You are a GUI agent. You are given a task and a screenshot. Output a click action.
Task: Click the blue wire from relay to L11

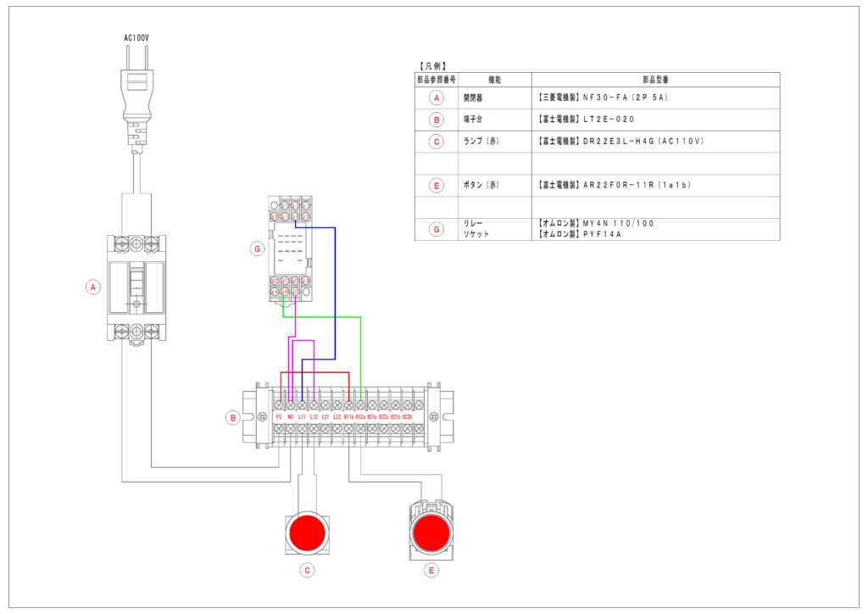335,293
